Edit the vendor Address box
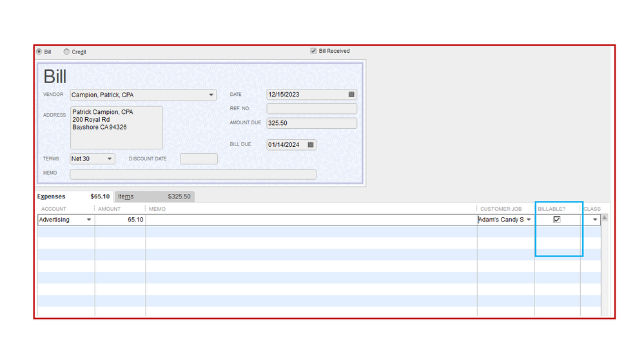Image resolution: width=644 pixels, height=362 pixels. (x=117, y=128)
